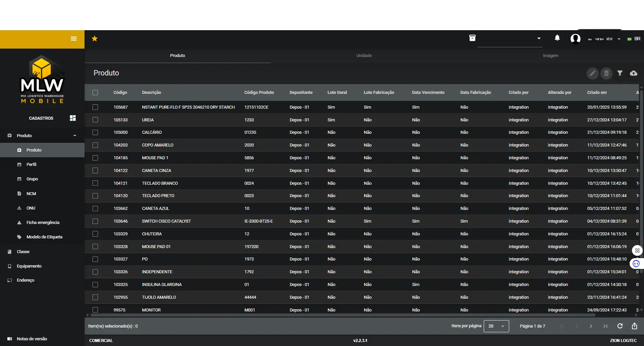Open Notas de versão link

(x=32, y=339)
